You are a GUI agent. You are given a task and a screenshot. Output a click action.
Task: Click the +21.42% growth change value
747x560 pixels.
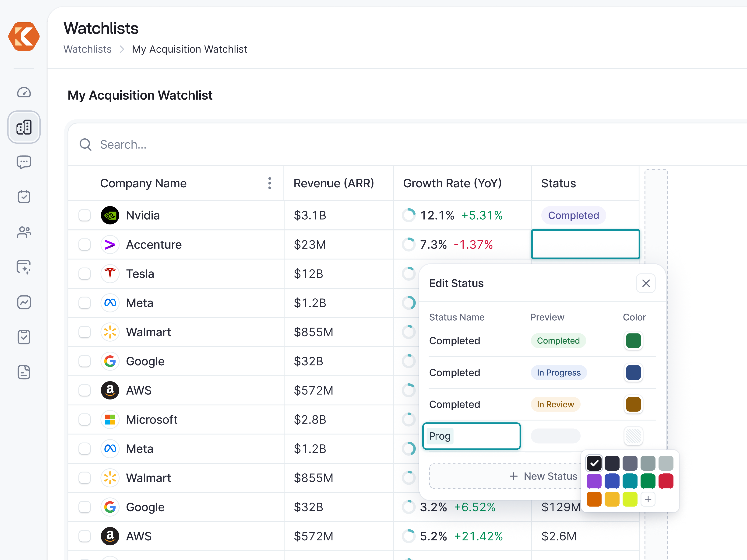point(479,536)
